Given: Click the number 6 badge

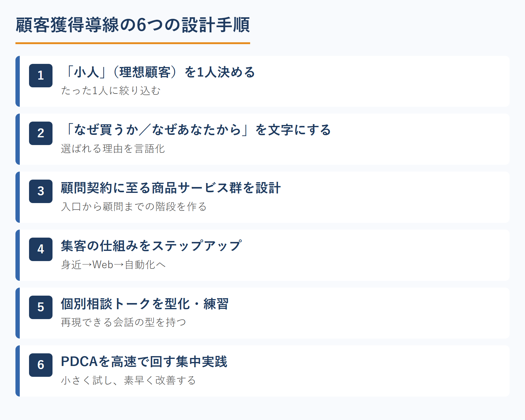Looking at the screenshot, I should (x=41, y=365).
